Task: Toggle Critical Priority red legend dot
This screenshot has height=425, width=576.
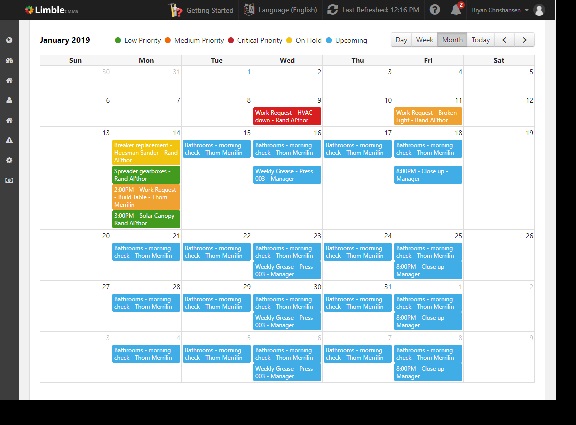Action: click(231, 40)
